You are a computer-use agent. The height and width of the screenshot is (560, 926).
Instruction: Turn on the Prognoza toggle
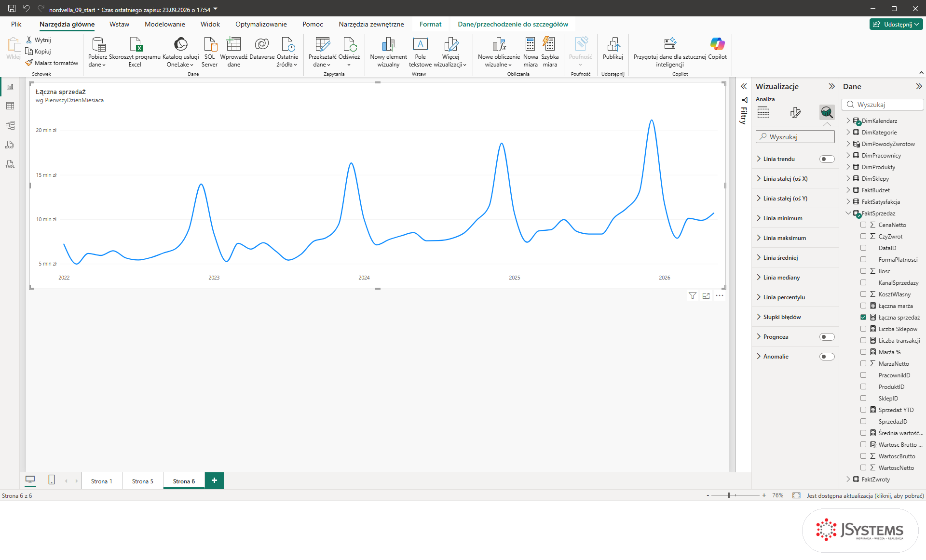(827, 337)
